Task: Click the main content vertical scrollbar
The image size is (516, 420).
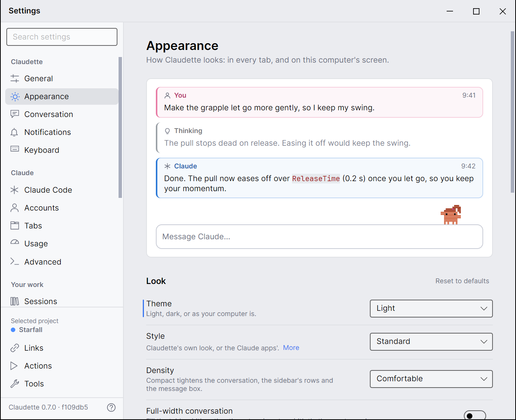Action: pos(512,112)
